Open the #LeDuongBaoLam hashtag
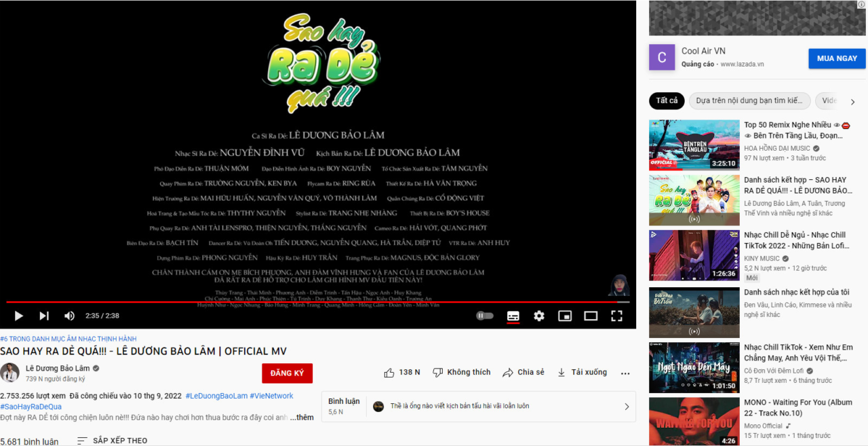868x446 pixels. click(x=216, y=396)
